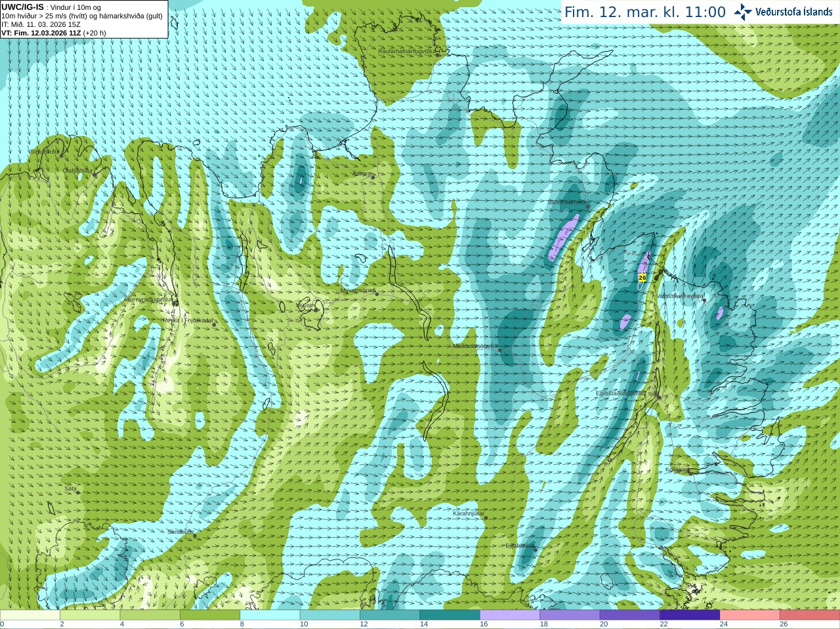Select the Siglufjörður station label
Viewport: 840px width, 629px height.
click(x=45, y=152)
